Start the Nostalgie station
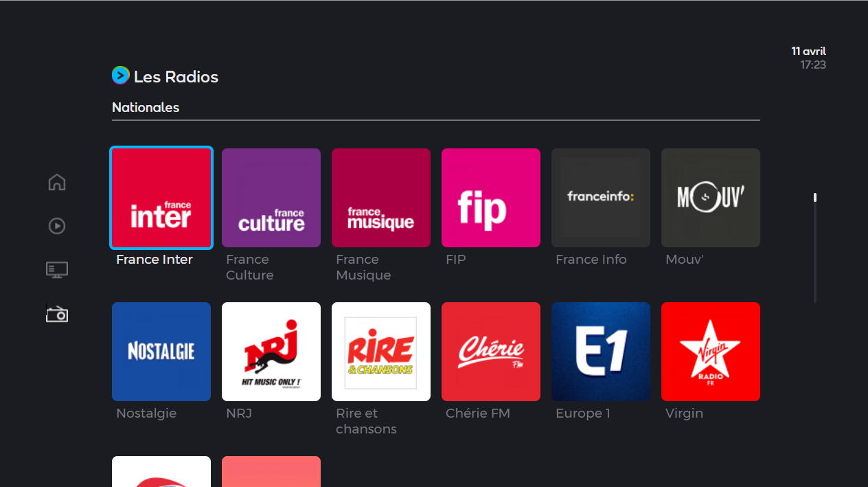The image size is (868, 487). point(161,352)
